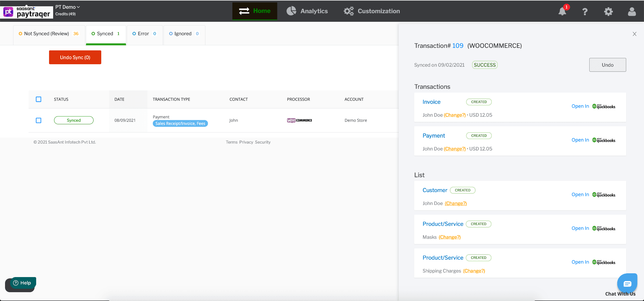Click Open In for Customer
The image size is (644, 301).
pyautogui.click(x=580, y=195)
